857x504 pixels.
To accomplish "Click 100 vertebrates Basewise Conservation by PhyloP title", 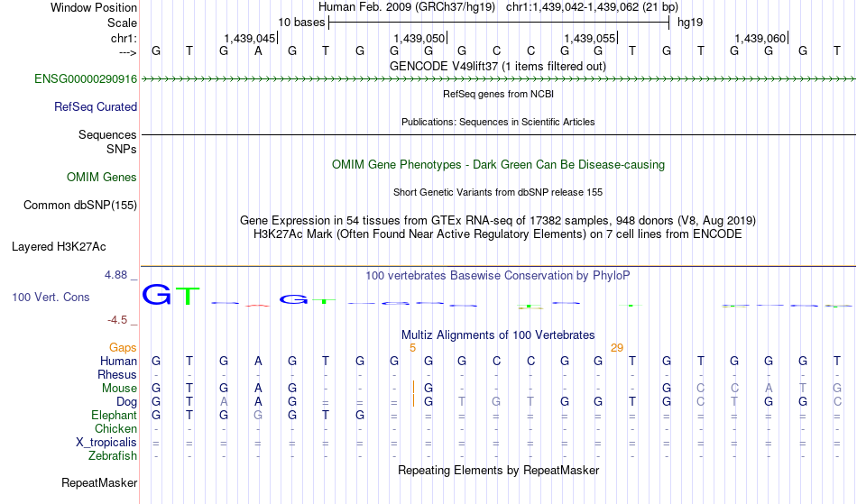I will click(498, 275).
